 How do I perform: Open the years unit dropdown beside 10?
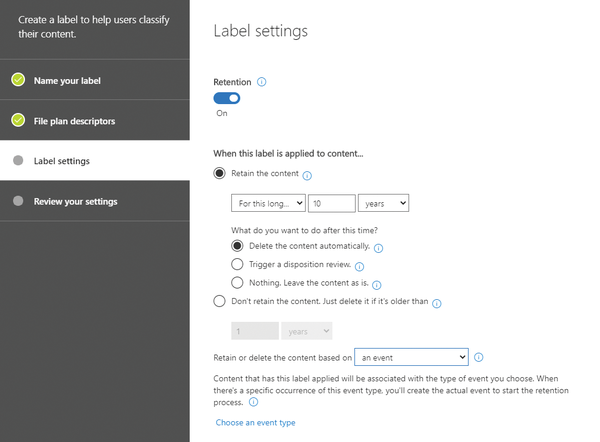click(x=383, y=203)
